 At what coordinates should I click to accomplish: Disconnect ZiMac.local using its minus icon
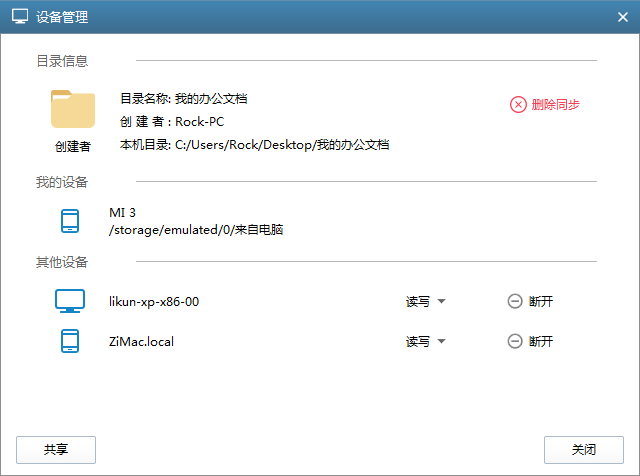[x=515, y=341]
